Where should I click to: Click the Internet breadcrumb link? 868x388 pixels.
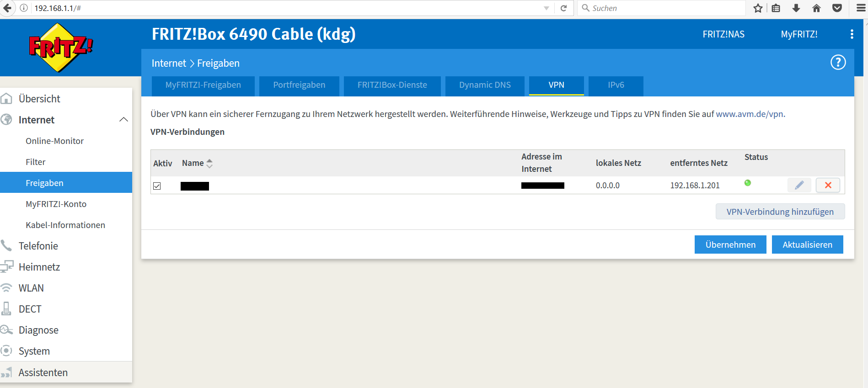pyautogui.click(x=169, y=63)
